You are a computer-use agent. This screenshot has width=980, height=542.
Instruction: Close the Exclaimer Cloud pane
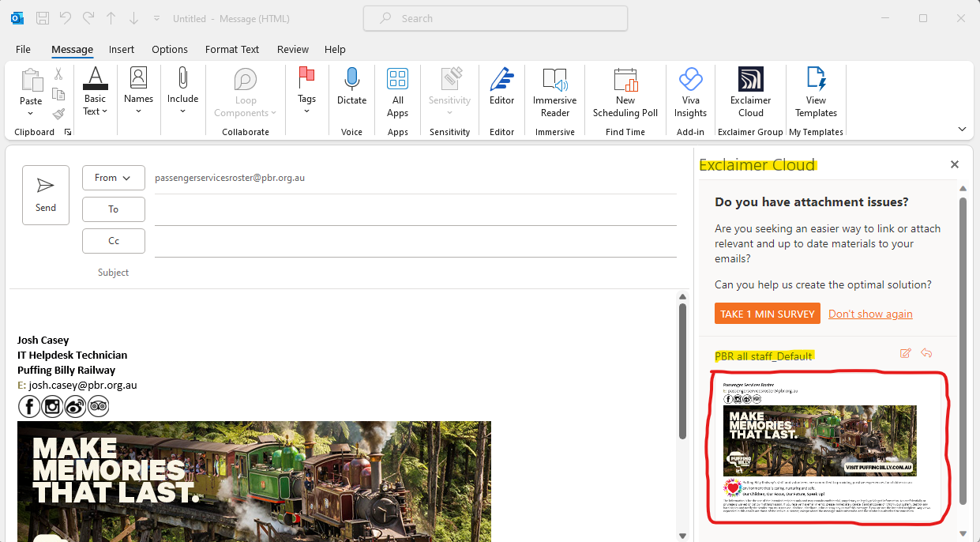coord(955,164)
